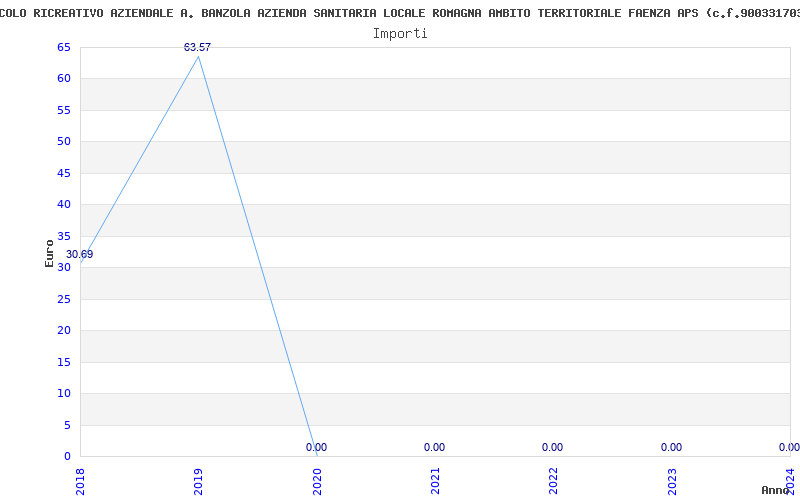
Task: Click the 2024 year tick label
Action: click(x=790, y=481)
